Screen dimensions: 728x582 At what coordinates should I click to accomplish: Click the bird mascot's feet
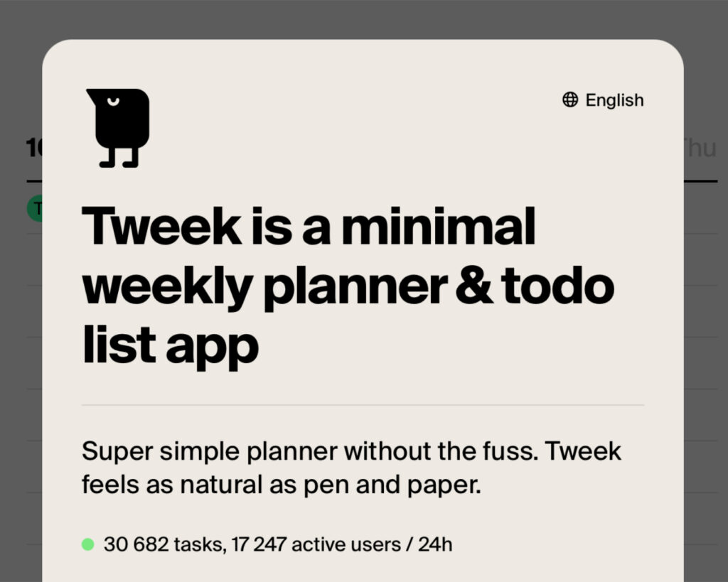[118, 159]
